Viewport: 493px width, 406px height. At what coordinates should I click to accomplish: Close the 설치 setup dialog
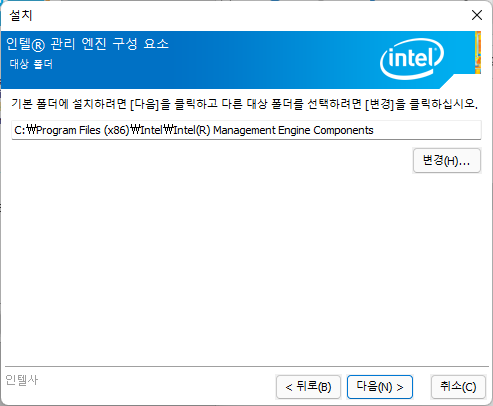[477, 15]
